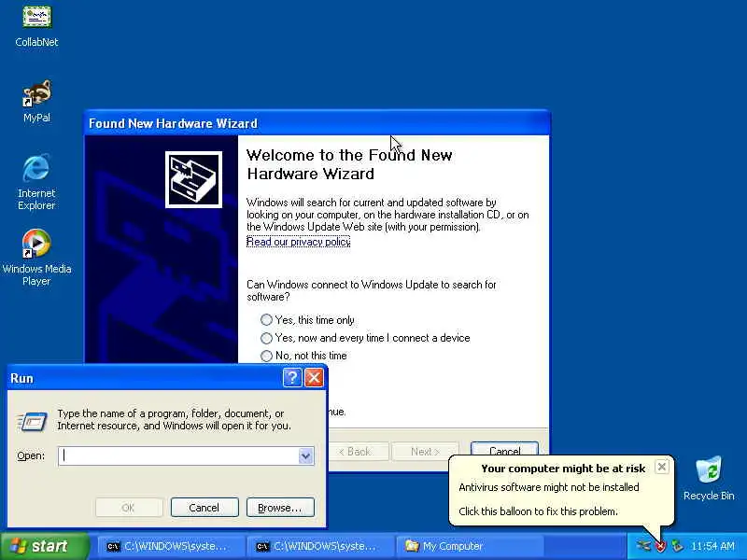The image size is (747, 560).
Task: Click the 11:54 AM taskbar clock
Action: (712, 546)
